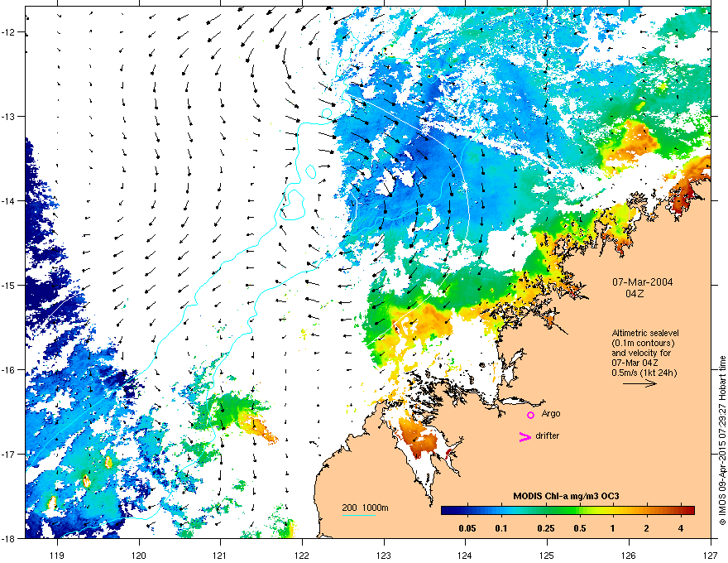Click the colorbar tick label 0.5
This screenshot has height=563, width=728.
click(580, 528)
